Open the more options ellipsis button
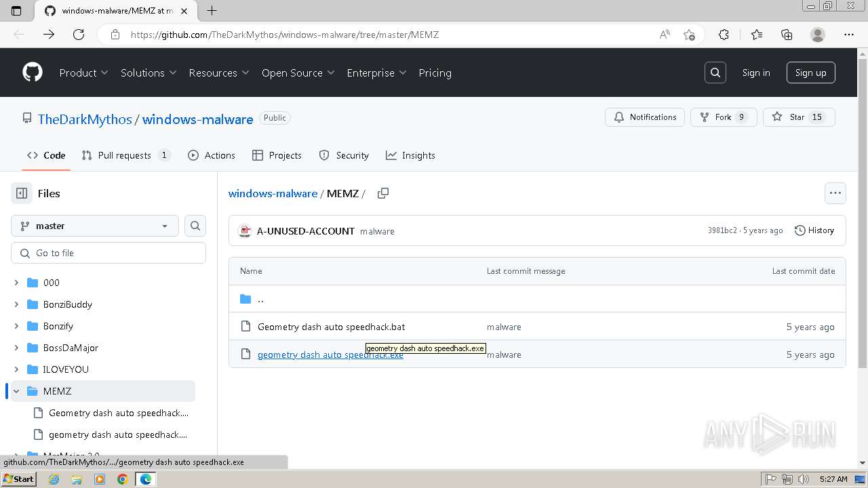The width and height of the screenshot is (868, 488). (835, 193)
